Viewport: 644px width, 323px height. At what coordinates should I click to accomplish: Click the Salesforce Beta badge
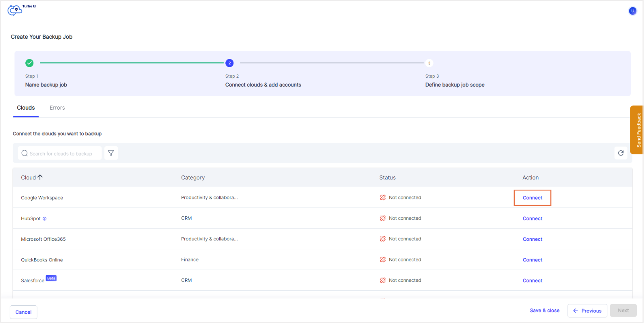pos(51,278)
